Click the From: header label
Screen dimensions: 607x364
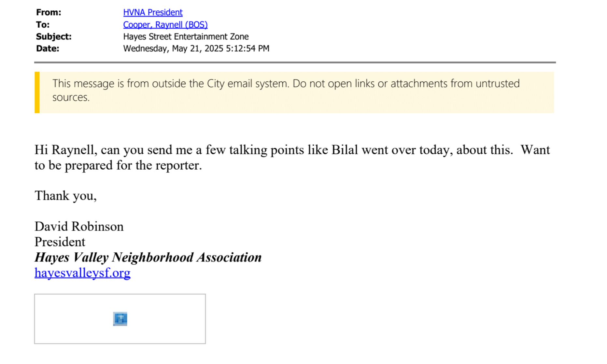(49, 12)
